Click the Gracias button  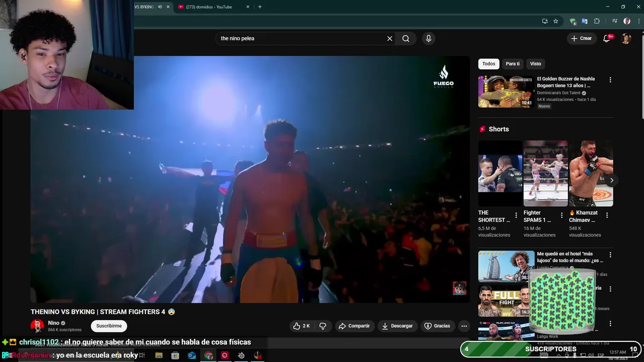click(437, 326)
